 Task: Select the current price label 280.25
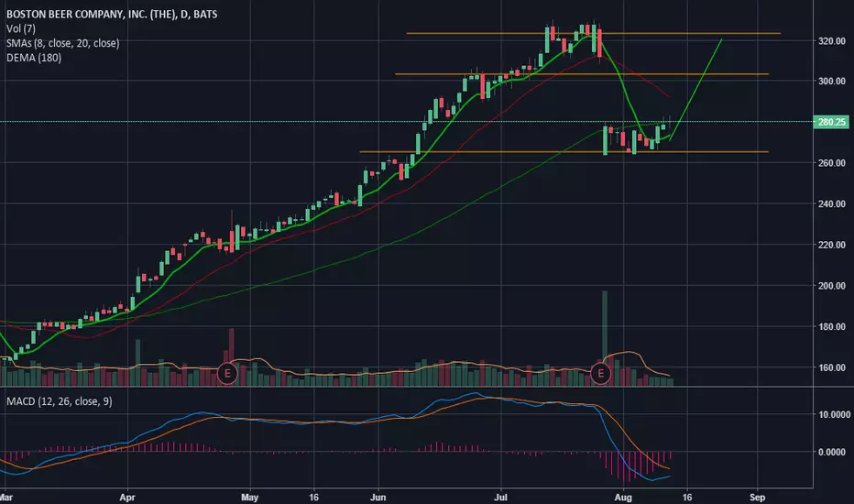pyautogui.click(x=831, y=122)
